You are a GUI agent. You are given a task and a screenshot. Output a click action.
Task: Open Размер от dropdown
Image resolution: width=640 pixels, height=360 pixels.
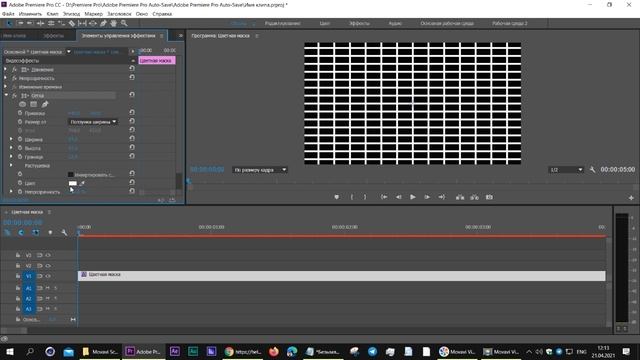[93, 122]
